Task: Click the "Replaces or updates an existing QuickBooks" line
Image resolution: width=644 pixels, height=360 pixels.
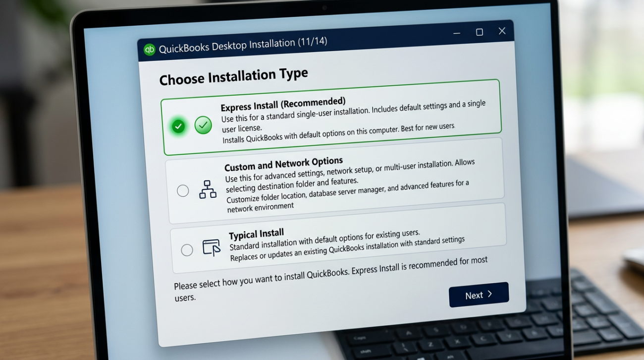Action: click(x=347, y=249)
